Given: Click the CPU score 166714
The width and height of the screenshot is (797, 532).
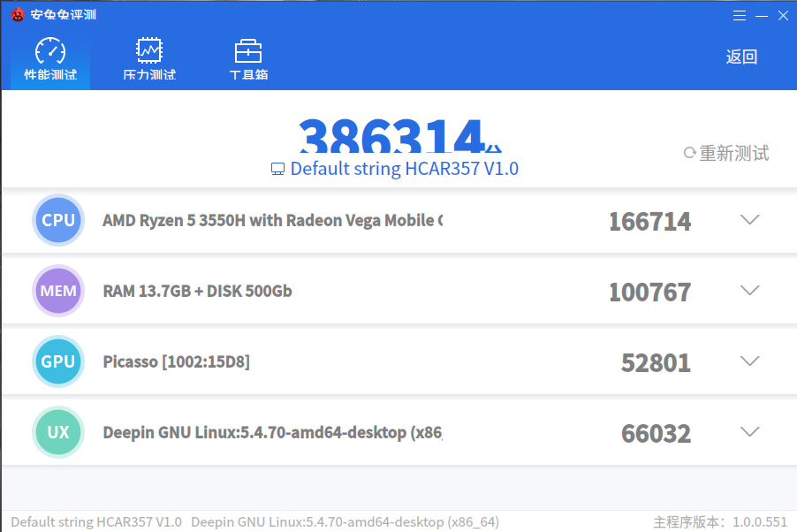Looking at the screenshot, I should click(x=650, y=221).
